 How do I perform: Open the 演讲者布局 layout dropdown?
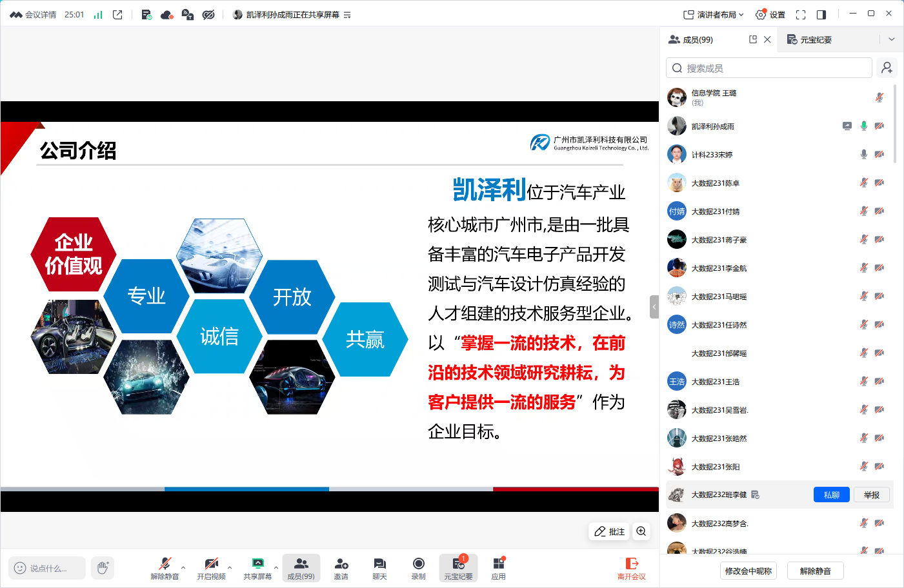[x=714, y=14]
